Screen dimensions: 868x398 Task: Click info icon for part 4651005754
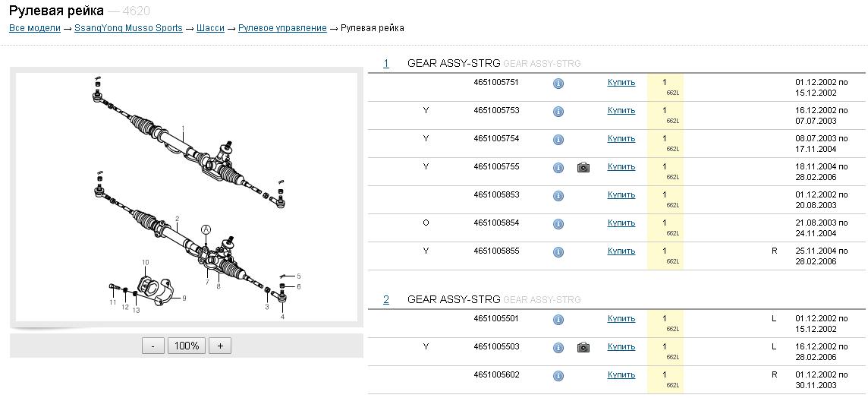(x=558, y=140)
